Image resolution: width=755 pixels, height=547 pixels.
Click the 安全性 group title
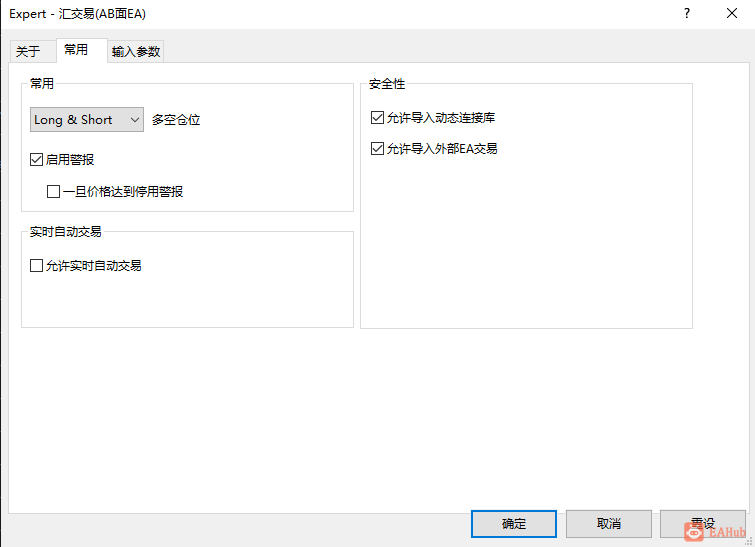(x=387, y=84)
